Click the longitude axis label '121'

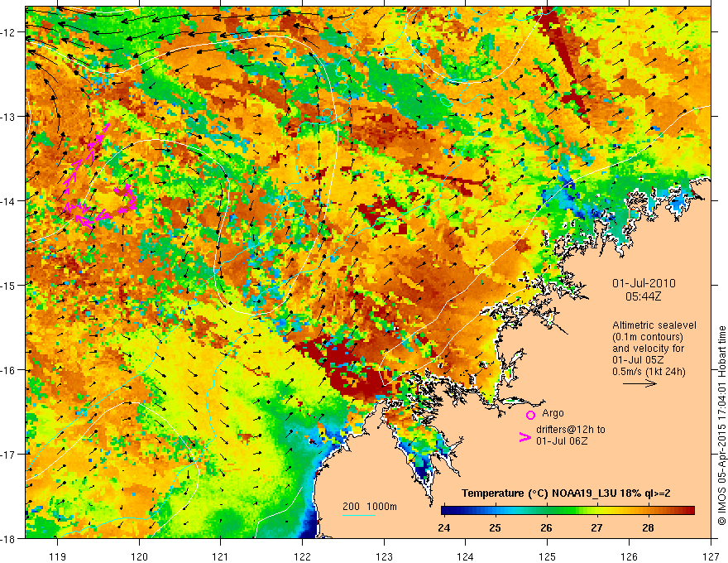(221, 556)
